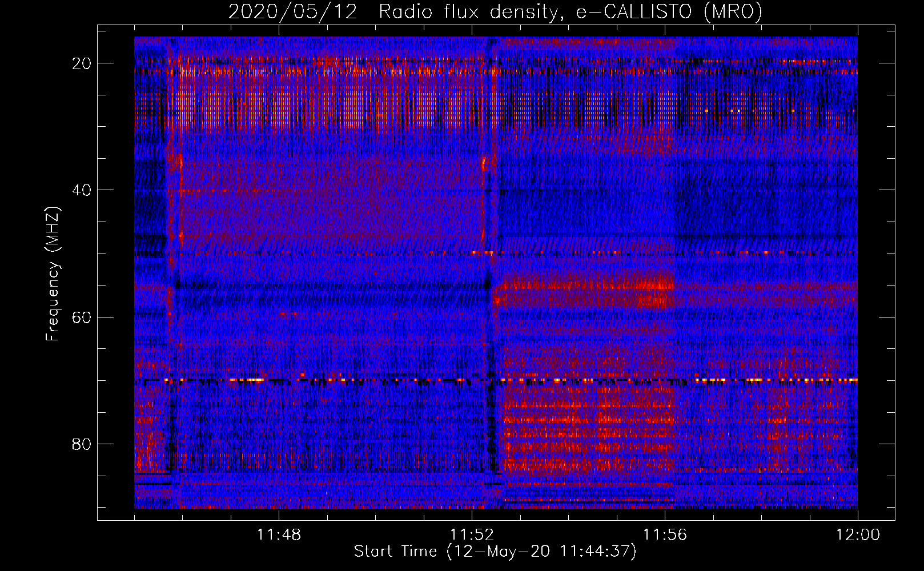The image size is (924, 571).
Task: Click the '12:00' time tick label
Action: click(x=858, y=535)
